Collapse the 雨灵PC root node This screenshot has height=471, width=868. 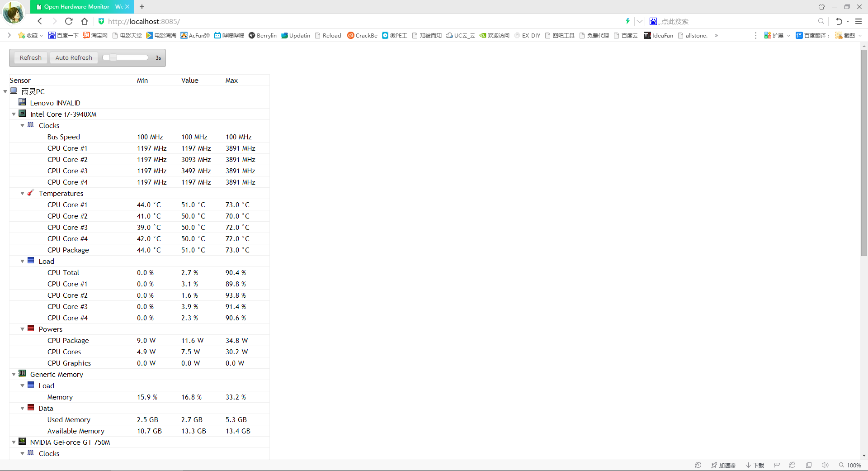click(x=5, y=91)
